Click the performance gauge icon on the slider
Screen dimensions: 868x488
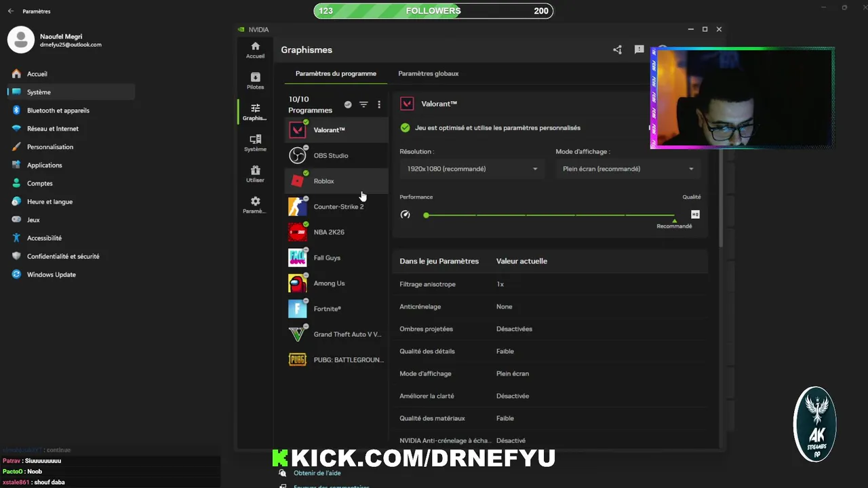point(406,214)
